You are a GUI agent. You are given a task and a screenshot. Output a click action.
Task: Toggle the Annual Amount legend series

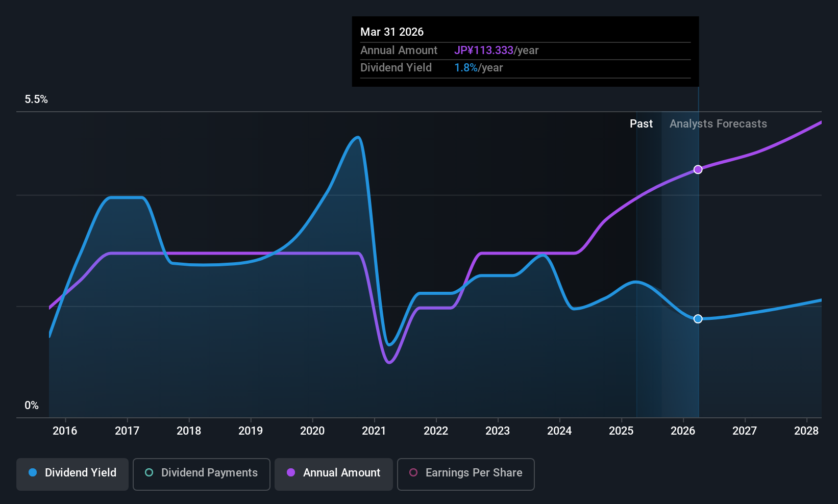(334, 474)
